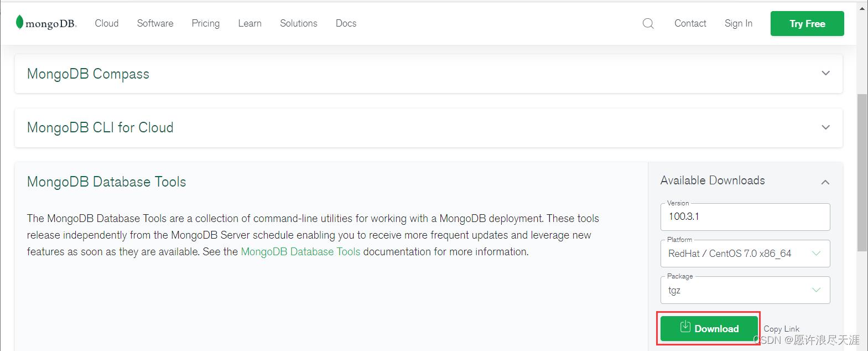Click the Version 100.3.1 field
This screenshot has height=351, width=868.
coord(745,216)
